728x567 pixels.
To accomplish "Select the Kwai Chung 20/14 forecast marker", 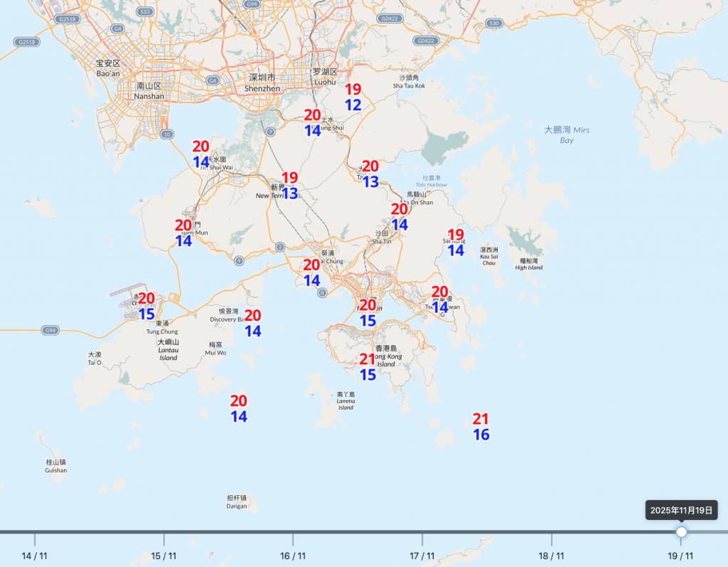I will coord(311,272).
